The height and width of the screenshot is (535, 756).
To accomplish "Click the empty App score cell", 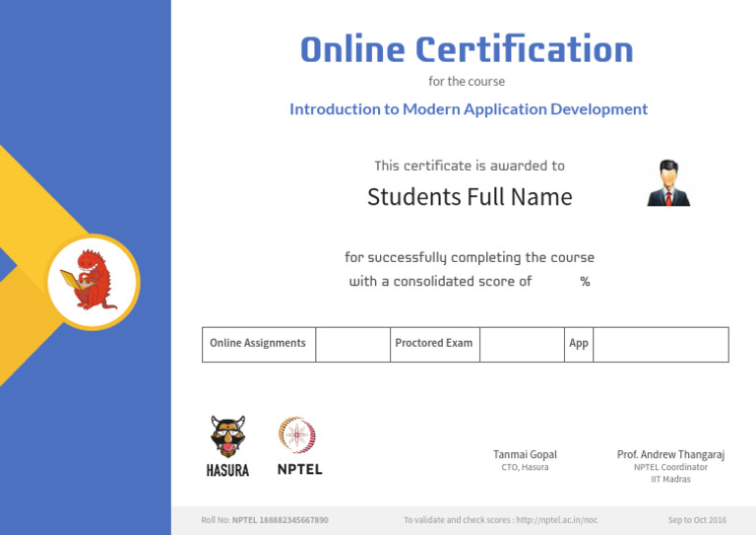I will tap(660, 344).
